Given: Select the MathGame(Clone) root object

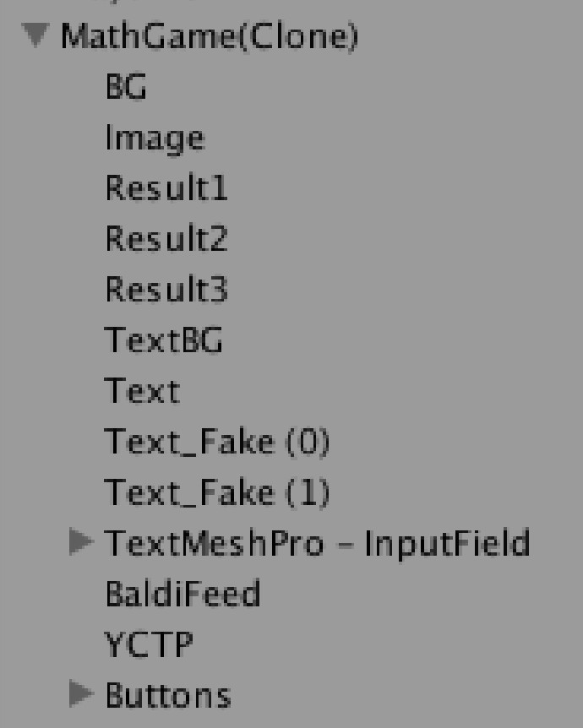Looking at the screenshot, I should coord(209,37).
